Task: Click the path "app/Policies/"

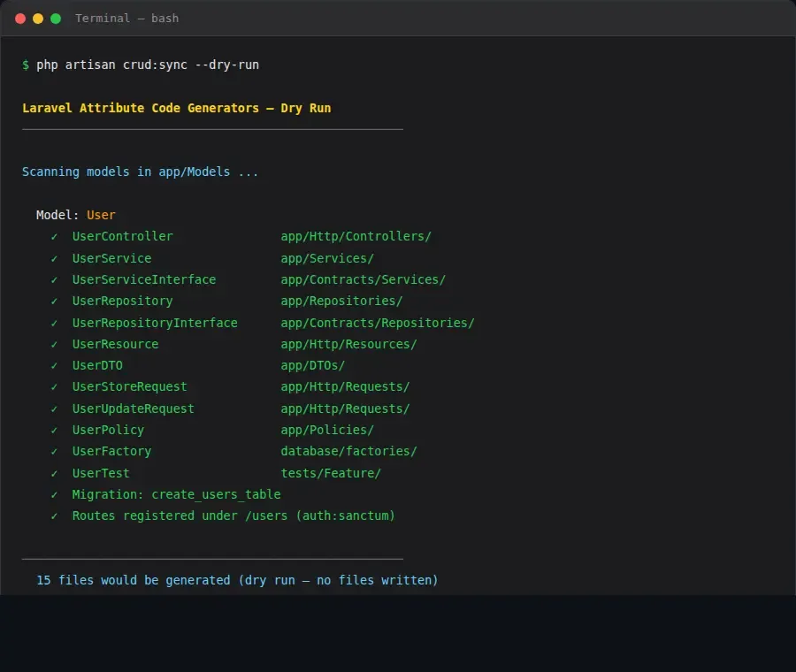Action: coord(327,430)
